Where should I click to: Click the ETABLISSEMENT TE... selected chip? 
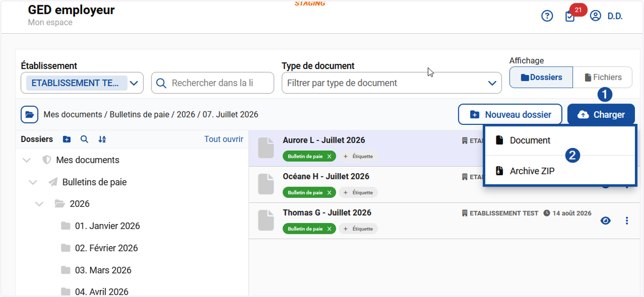77,83
